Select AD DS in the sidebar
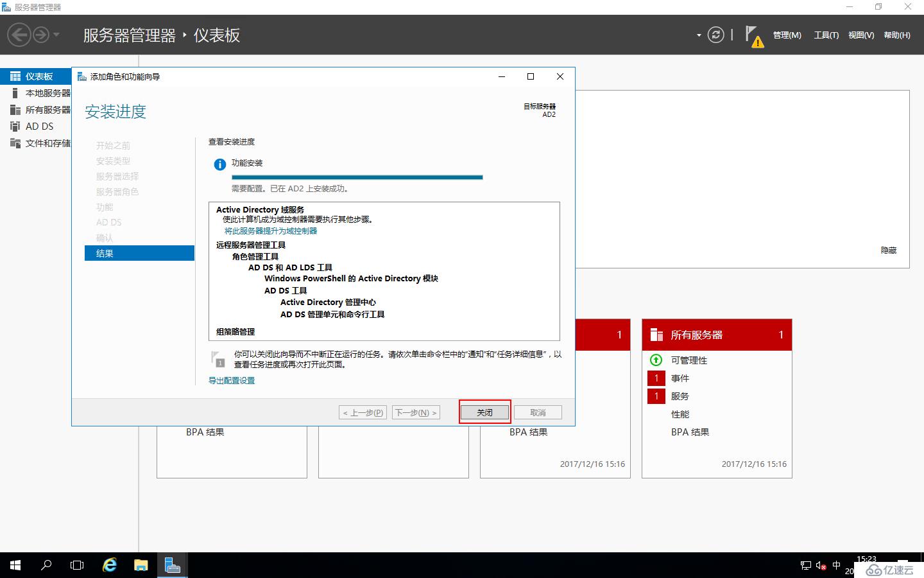This screenshot has height=578, width=924. pyautogui.click(x=36, y=127)
